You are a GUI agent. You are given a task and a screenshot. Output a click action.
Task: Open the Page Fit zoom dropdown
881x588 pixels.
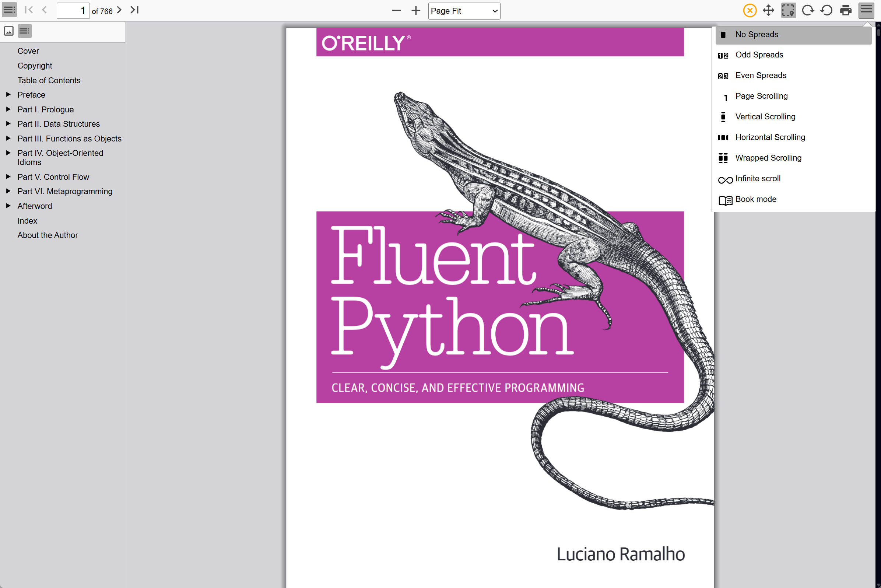point(464,11)
